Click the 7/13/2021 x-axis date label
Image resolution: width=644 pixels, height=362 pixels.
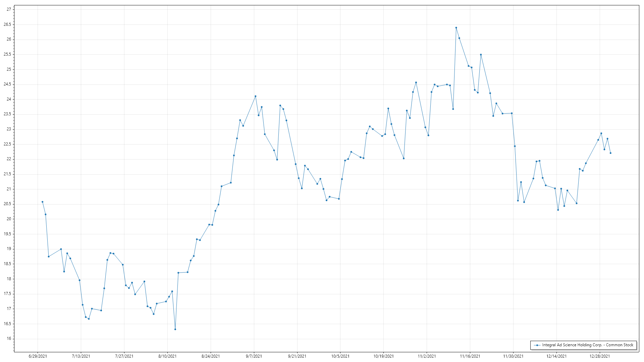[81, 356]
